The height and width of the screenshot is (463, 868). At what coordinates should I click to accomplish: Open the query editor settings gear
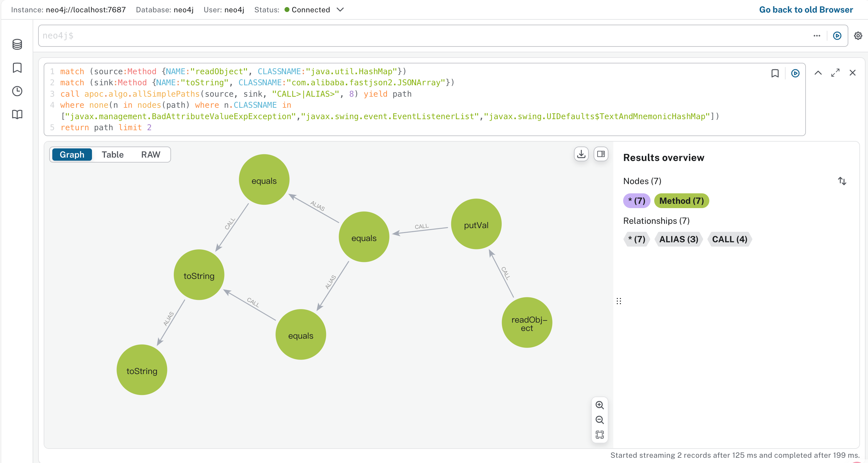858,36
